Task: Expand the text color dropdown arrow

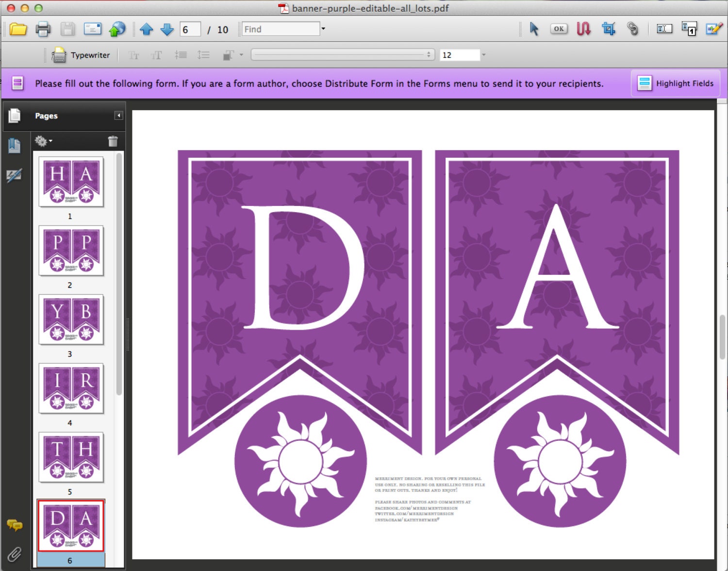Action: (x=241, y=55)
